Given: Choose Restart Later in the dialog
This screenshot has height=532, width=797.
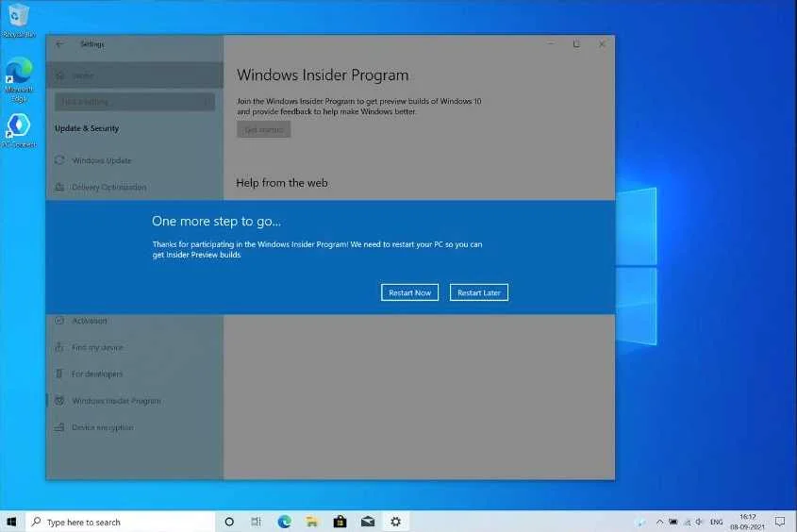Looking at the screenshot, I should click(x=478, y=292).
